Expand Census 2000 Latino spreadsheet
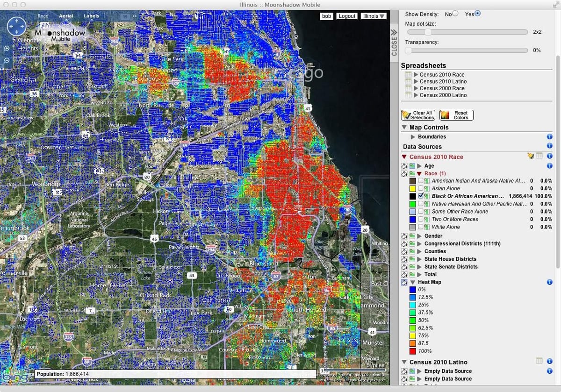 416,95
